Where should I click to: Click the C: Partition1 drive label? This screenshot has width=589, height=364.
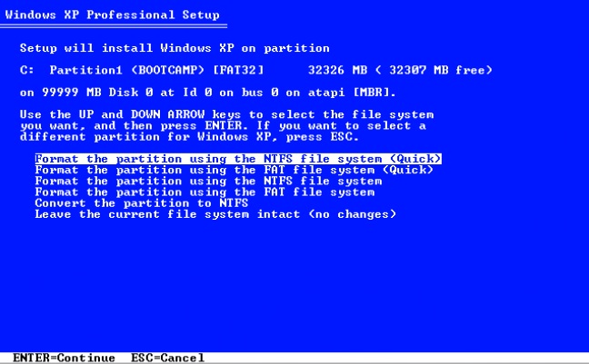coord(71,70)
